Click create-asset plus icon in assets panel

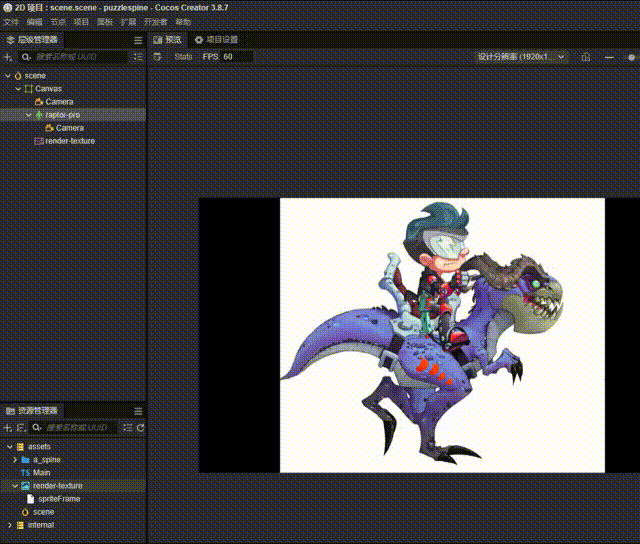click(7, 428)
